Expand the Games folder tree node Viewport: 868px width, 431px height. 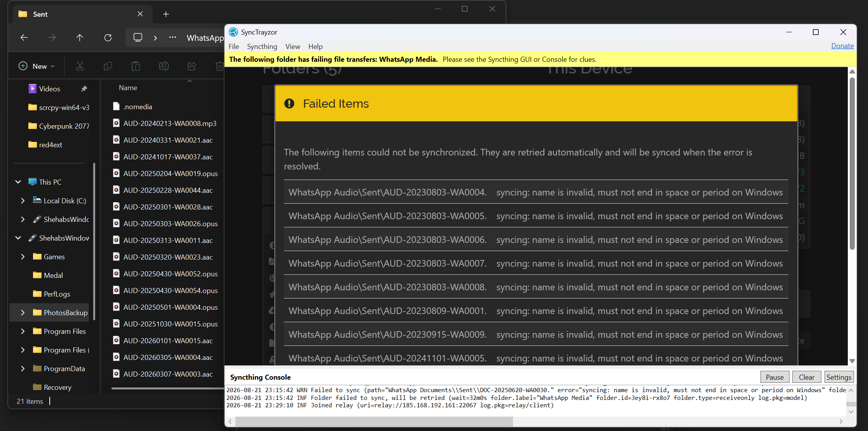(x=23, y=257)
